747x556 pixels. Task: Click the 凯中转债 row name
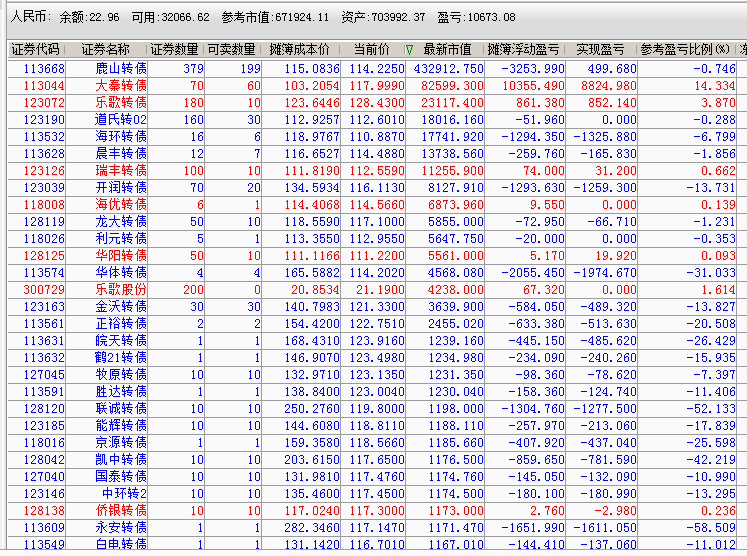(121, 460)
